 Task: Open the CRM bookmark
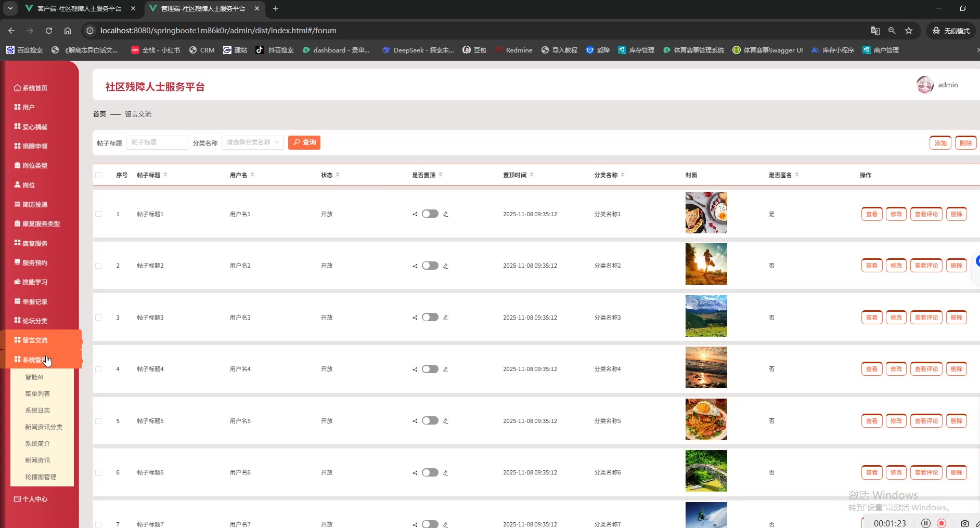202,50
